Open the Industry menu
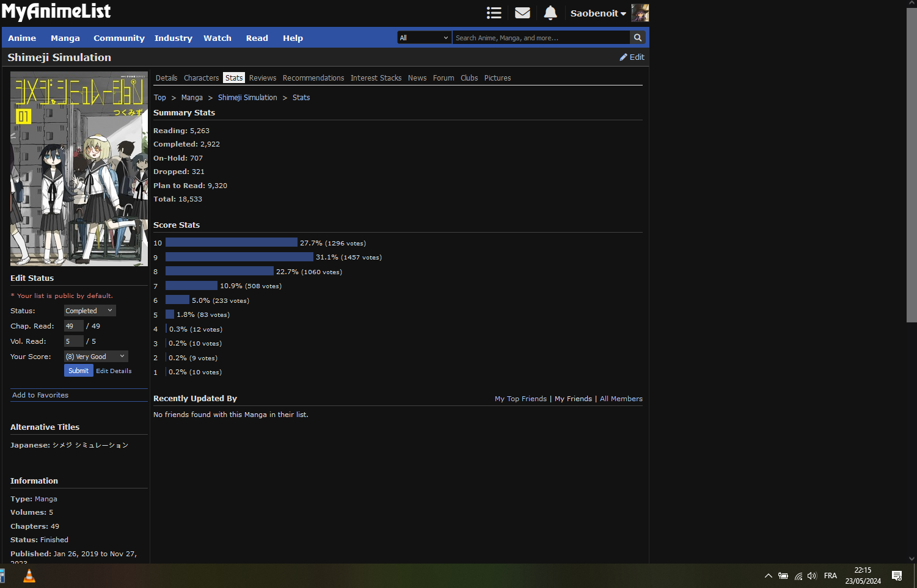The image size is (917, 588). (174, 38)
